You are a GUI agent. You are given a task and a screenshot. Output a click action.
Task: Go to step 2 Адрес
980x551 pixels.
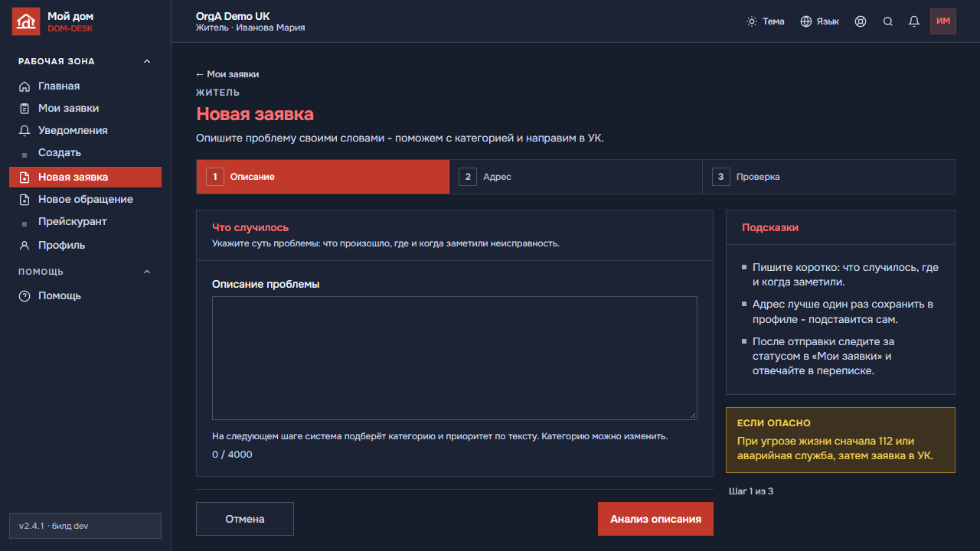tap(576, 177)
